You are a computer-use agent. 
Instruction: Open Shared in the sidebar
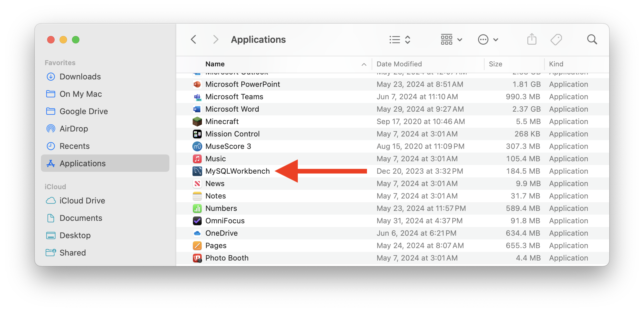105,253
